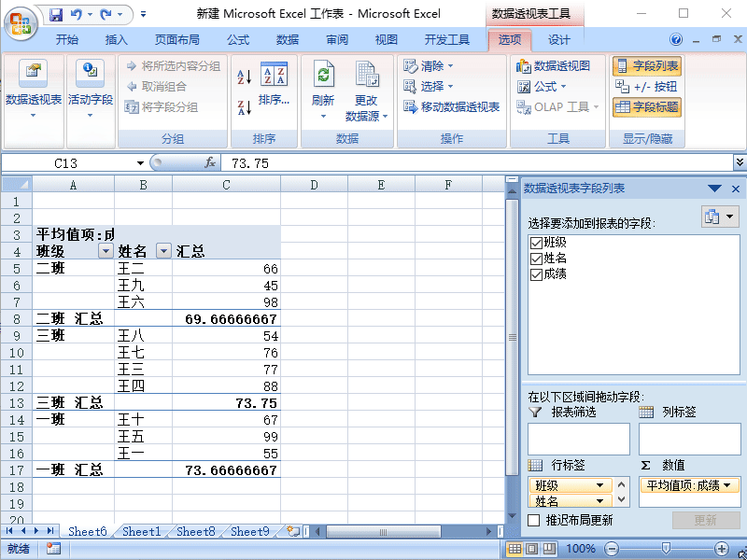
Task: Toggle the 字段列表 pane
Action: 647,65
